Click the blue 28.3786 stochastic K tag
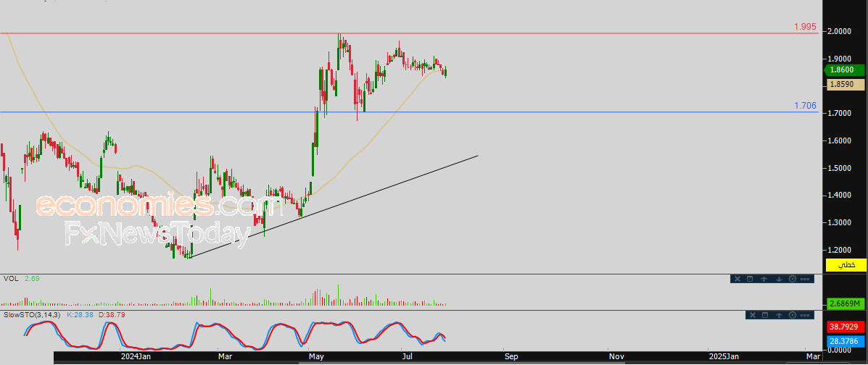Screen dimensions: 868x365 [846, 341]
